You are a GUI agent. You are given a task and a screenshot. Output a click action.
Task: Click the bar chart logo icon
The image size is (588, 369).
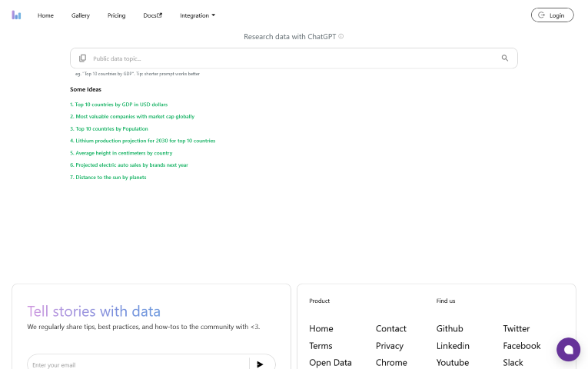coord(16,15)
